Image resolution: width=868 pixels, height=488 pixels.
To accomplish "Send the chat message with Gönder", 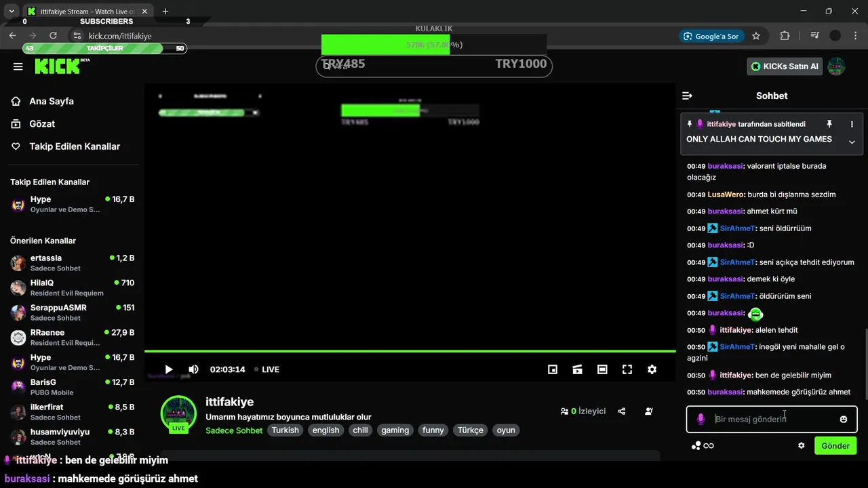I will 835,445.
